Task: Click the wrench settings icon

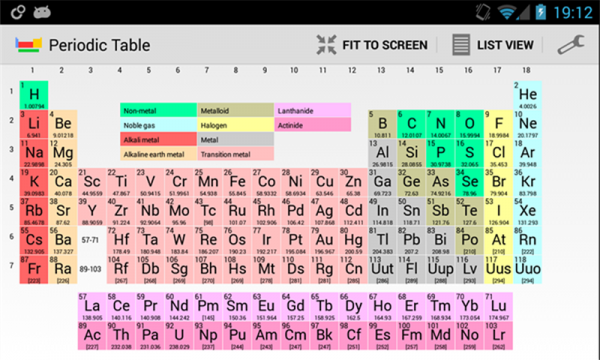Action: [571, 45]
